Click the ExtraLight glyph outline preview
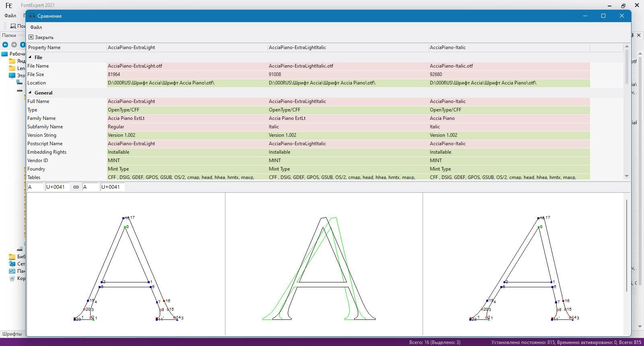 coord(126,264)
